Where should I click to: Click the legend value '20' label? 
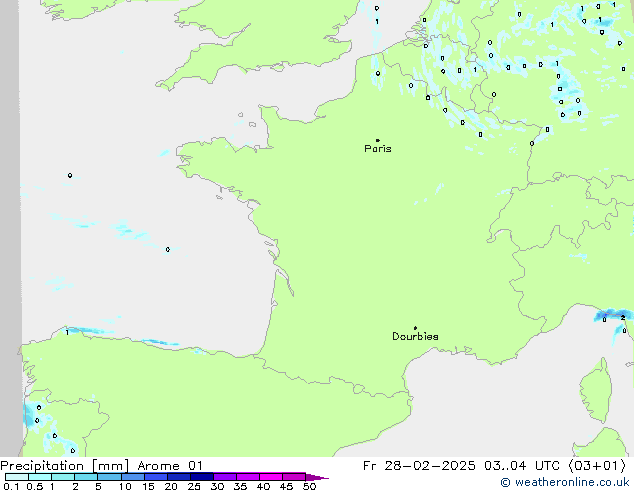[x=171, y=486]
